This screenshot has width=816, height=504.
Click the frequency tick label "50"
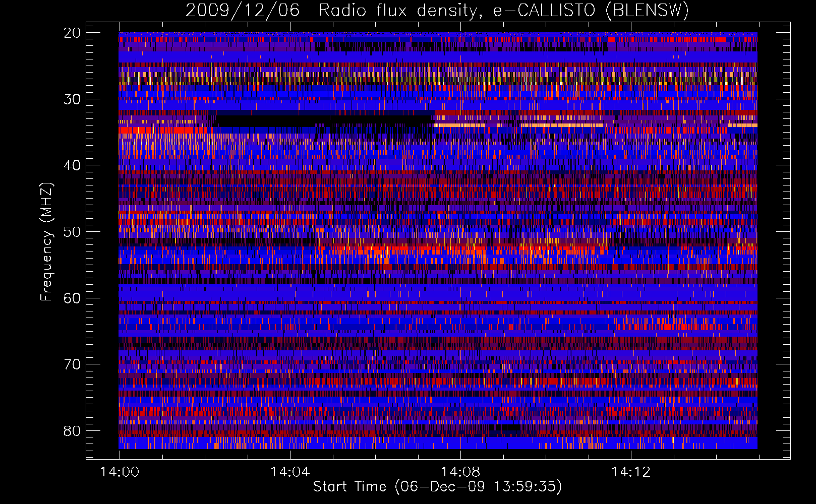[72, 232]
